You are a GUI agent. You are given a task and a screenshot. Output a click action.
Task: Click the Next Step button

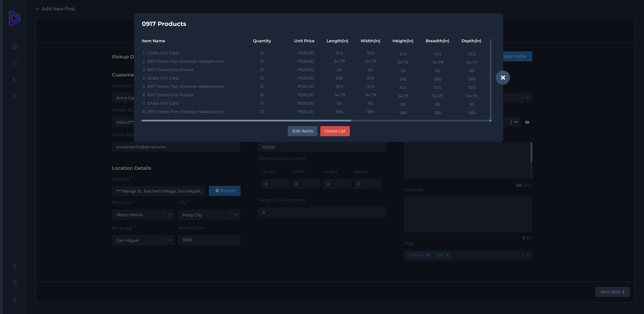pyautogui.click(x=612, y=292)
